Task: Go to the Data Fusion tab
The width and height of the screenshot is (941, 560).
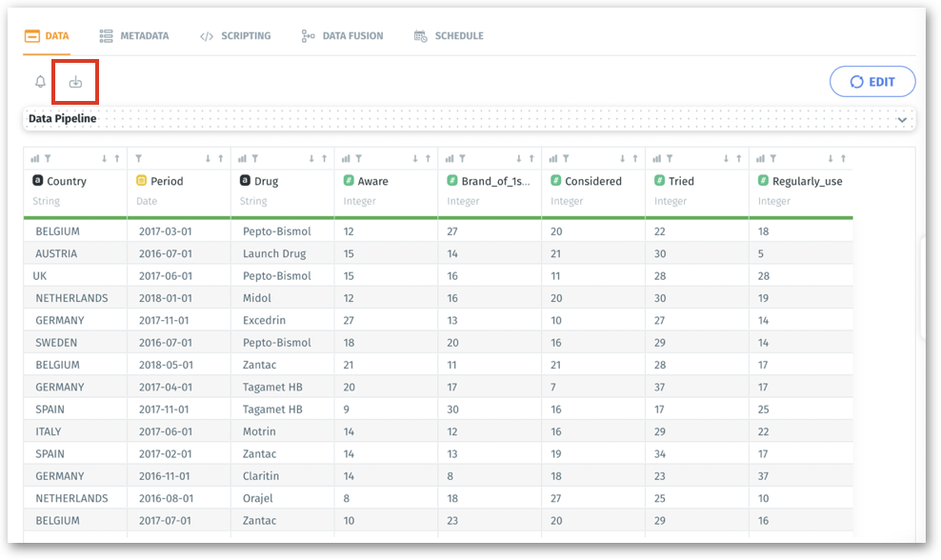Action: (342, 36)
